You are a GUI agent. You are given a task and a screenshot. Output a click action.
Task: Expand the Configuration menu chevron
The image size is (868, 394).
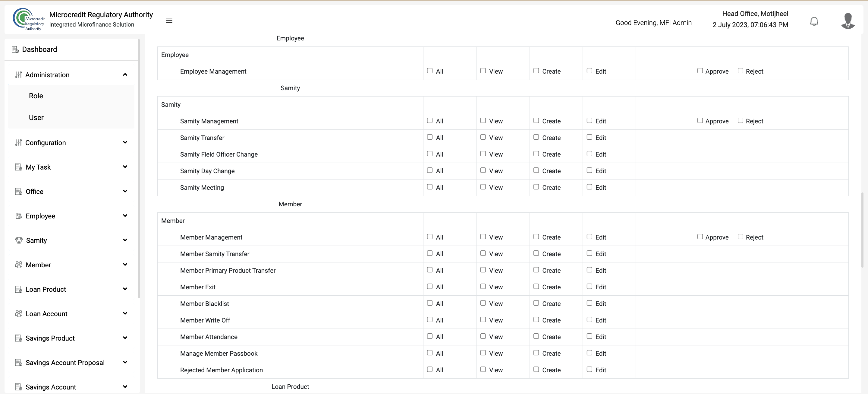(125, 142)
